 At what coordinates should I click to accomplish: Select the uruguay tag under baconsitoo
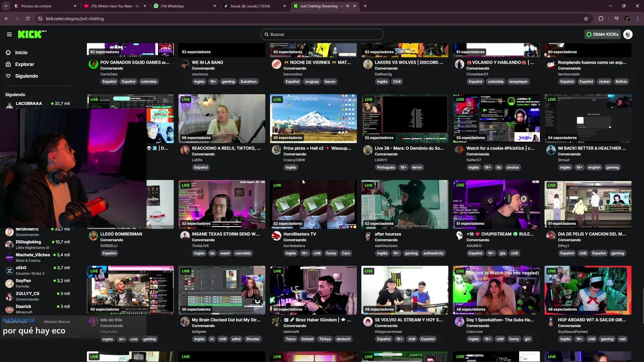(312, 81)
